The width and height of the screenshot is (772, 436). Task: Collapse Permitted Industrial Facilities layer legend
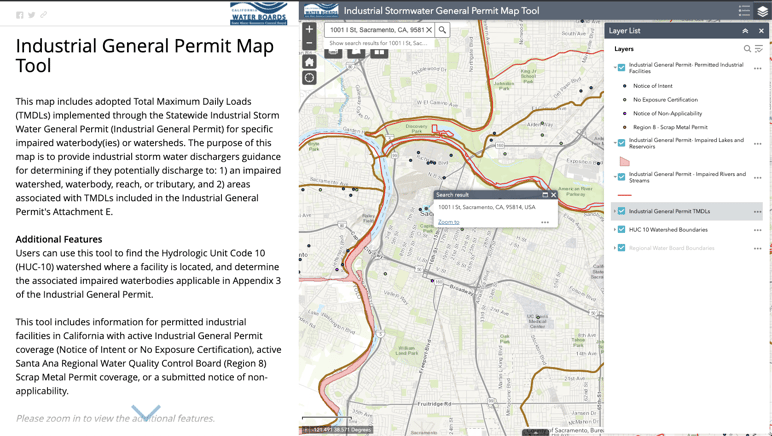pos(615,67)
